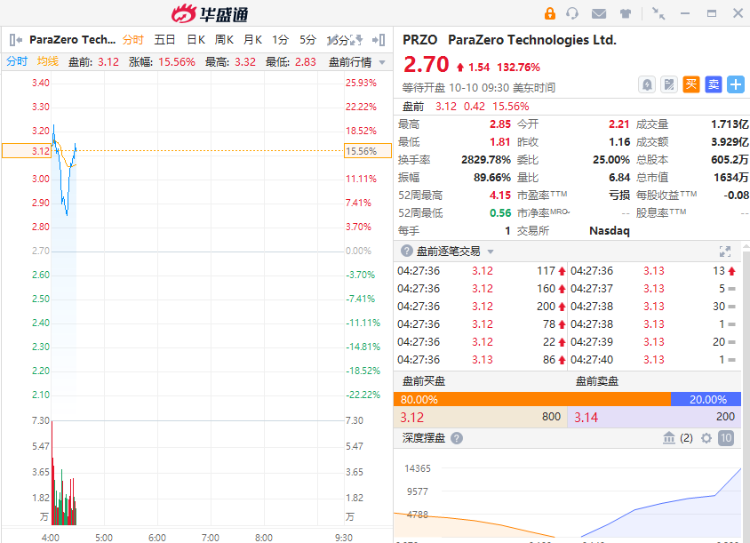Click the shrink window arrows icon
The height and width of the screenshot is (543, 750).
[659, 13]
